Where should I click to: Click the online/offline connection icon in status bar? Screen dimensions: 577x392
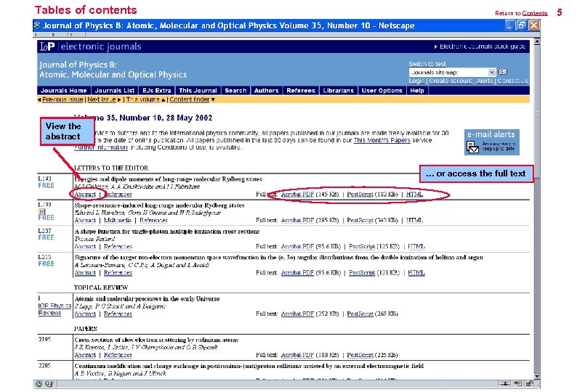point(505,383)
